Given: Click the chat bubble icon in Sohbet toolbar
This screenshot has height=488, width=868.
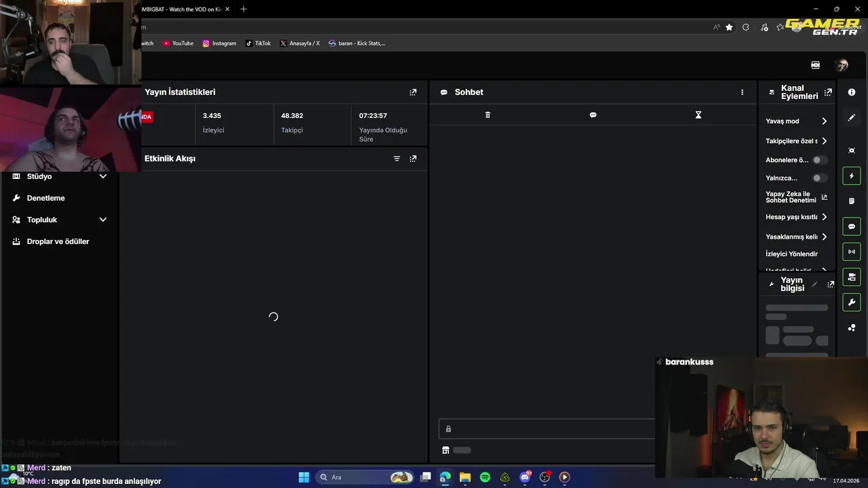Looking at the screenshot, I should pyautogui.click(x=593, y=115).
